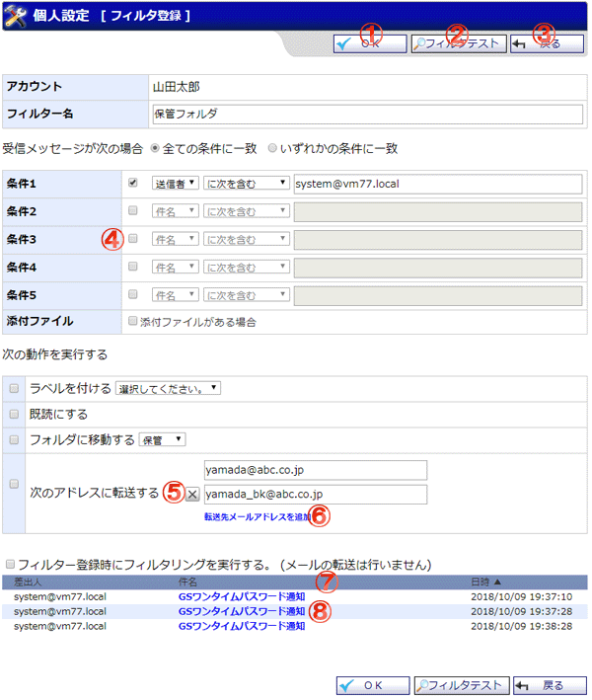The height and width of the screenshot is (700, 592).
Task: Check the ラベルを付ける action checkbox
Action: (x=14, y=388)
